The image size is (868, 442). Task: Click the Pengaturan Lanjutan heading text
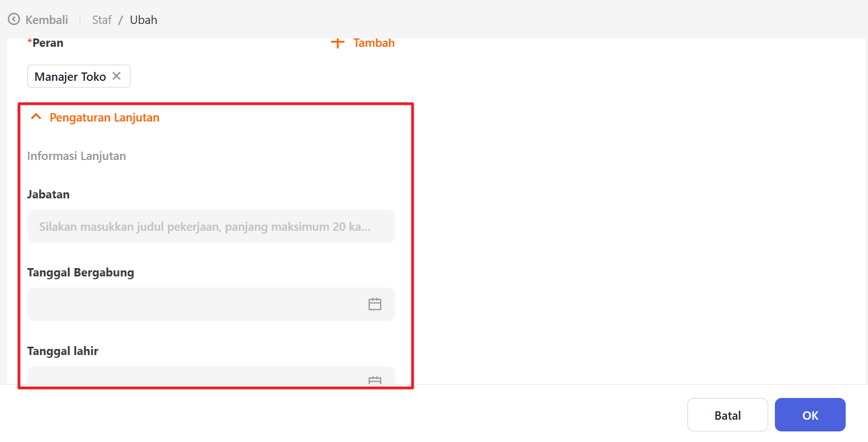point(104,118)
